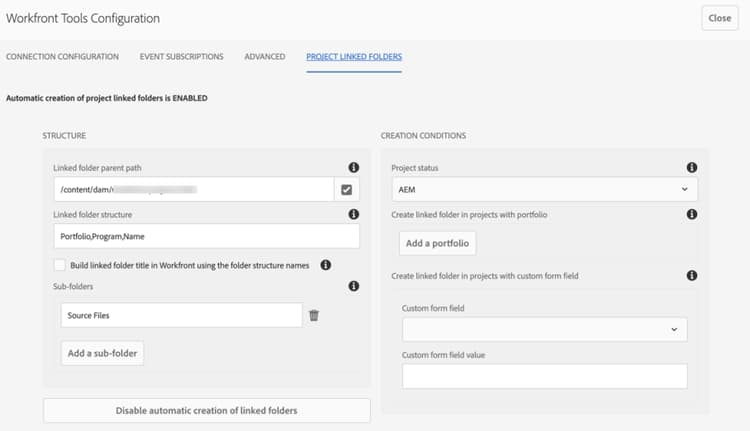Image resolution: width=750 pixels, height=431 pixels.
Task: Select the 'Automatic creation of project linked folders is ENABLED' text
Action: click(x=107, y=98)
